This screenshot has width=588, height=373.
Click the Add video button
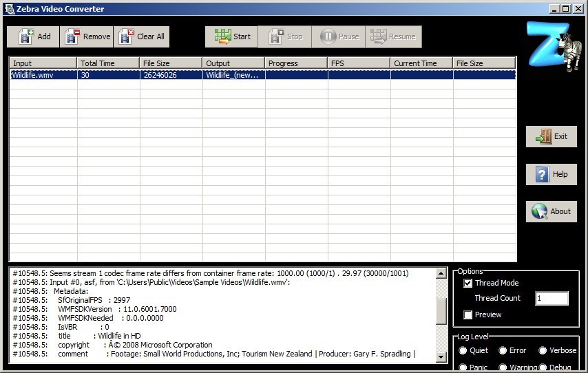(x=33, y=36)
